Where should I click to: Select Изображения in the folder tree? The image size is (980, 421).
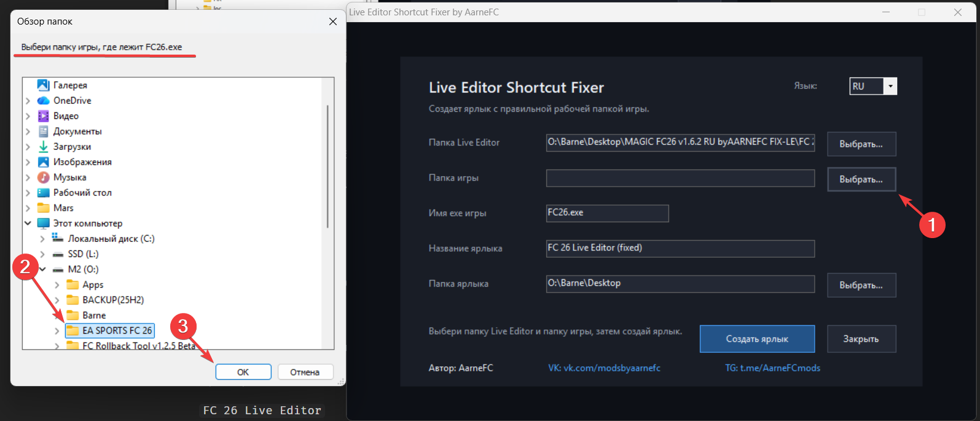pyautogui.click(x=82, y=162)
